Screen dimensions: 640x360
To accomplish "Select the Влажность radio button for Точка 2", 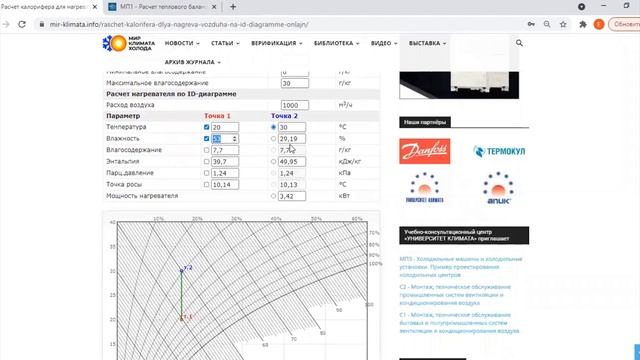I will (x=273, y=139).
